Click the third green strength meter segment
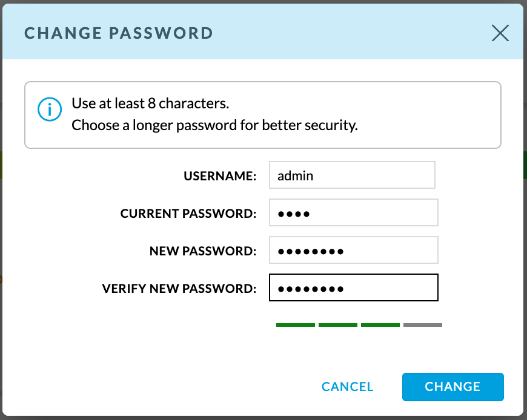Screen dimensions: 527x420 point(380,325)
